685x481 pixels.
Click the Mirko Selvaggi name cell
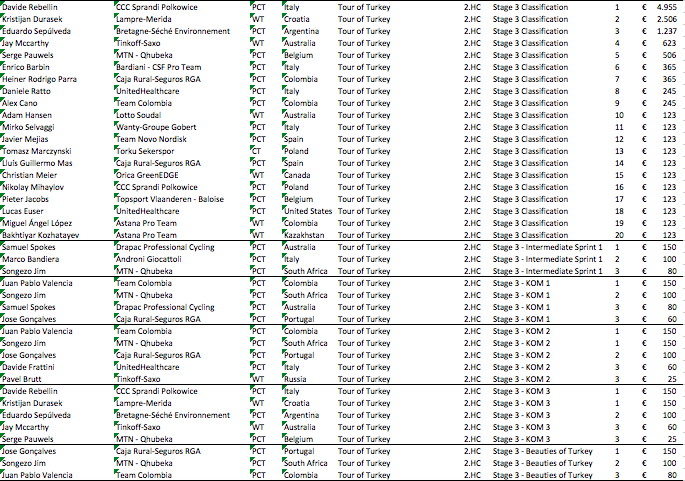point(28,127)
